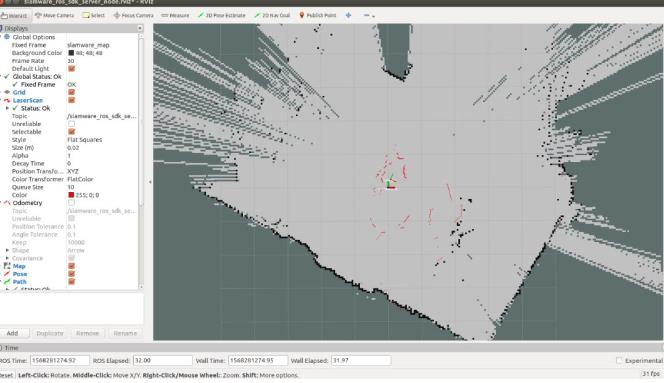This screenshot has width=664, height=383.
Task: Expand the Odometry Shape property
Action: 7,250
